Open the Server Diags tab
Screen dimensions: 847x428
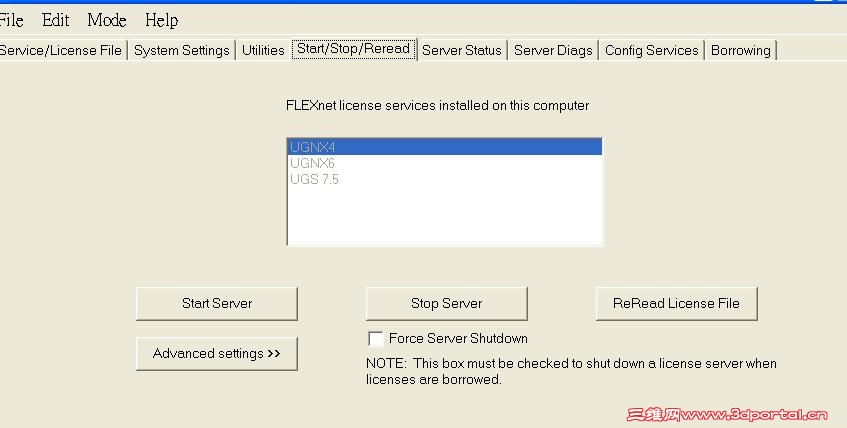553,50
